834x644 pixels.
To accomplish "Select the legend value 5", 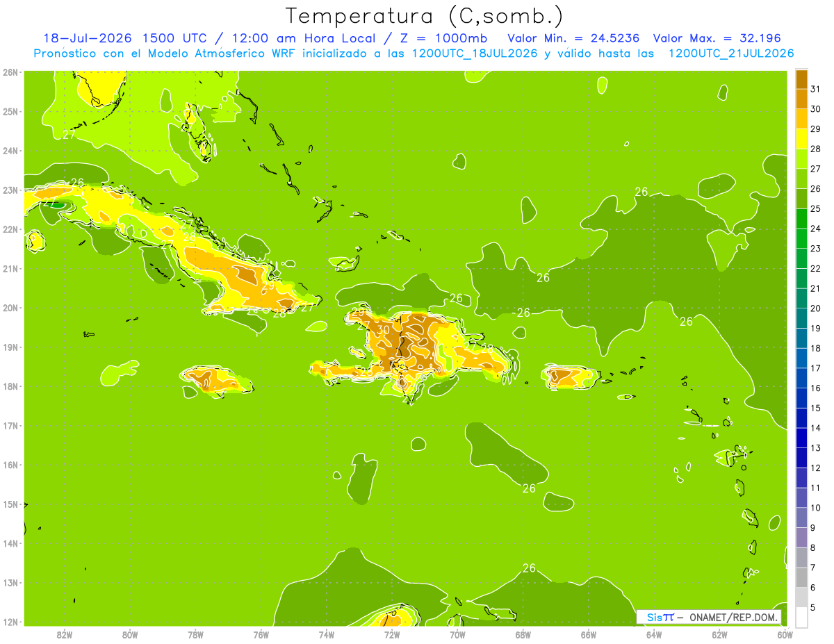I will [x=814, y=607].
